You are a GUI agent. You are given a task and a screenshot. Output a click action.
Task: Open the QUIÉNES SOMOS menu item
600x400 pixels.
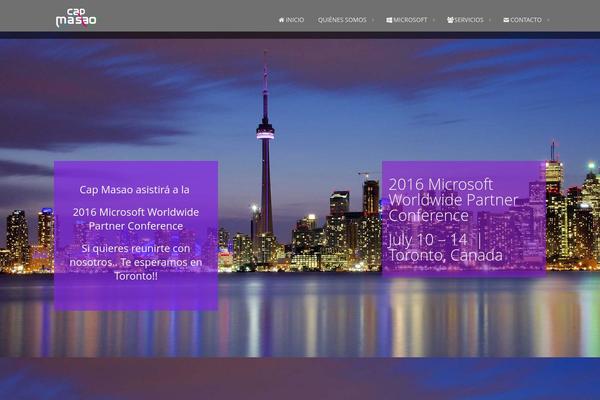pyautogui.click(x=342, y=20)
